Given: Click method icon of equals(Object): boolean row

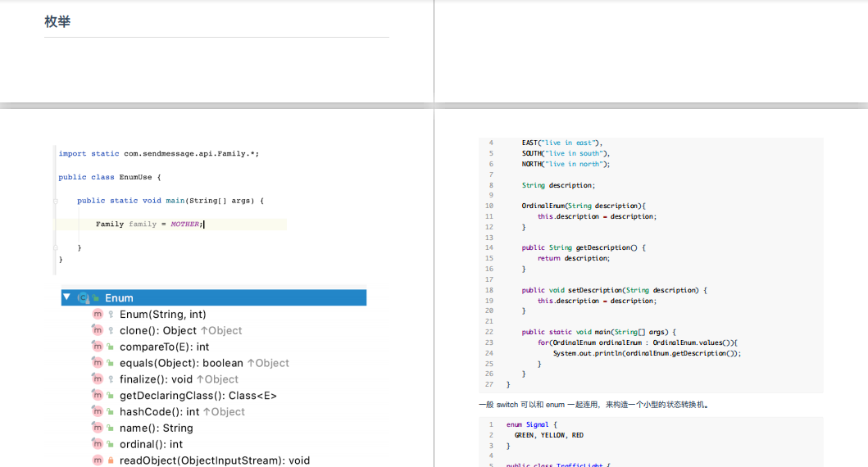Looking at the screenshot, I should pos(98,363).
